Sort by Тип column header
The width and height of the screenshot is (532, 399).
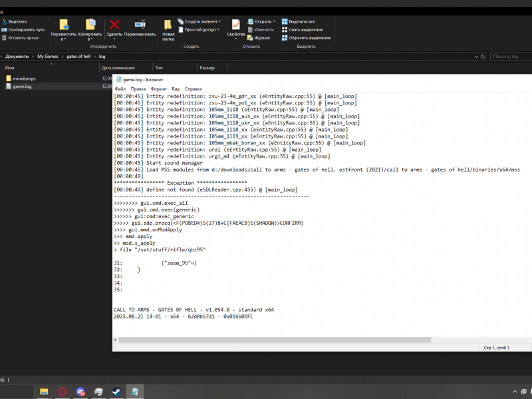(175, 68)
